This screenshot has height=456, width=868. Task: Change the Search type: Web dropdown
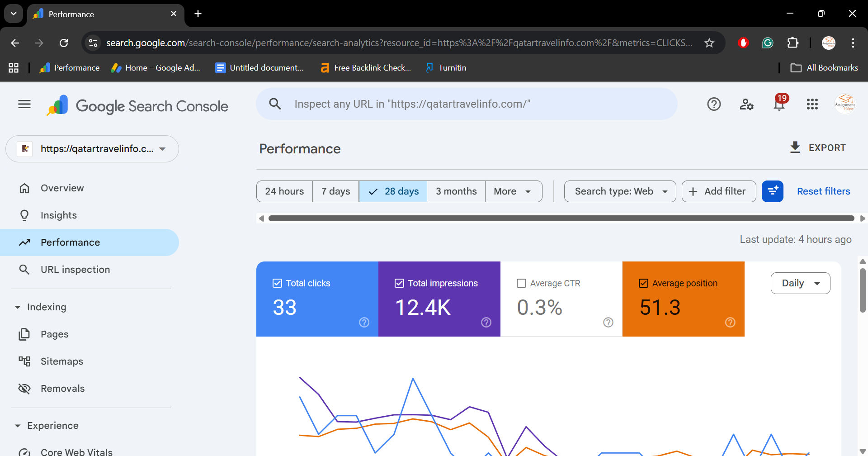pyautogui.click(x=620, y=191)
